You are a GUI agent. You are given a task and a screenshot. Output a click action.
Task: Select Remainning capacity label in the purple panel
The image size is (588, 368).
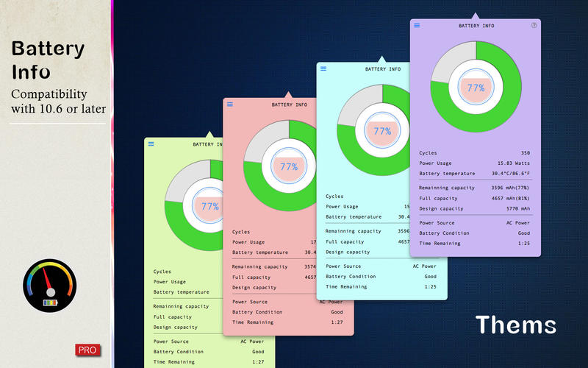(447, 188)
